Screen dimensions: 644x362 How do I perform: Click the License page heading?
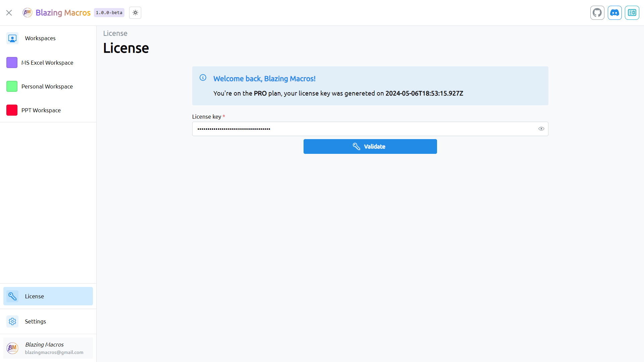tap(126, 48)
